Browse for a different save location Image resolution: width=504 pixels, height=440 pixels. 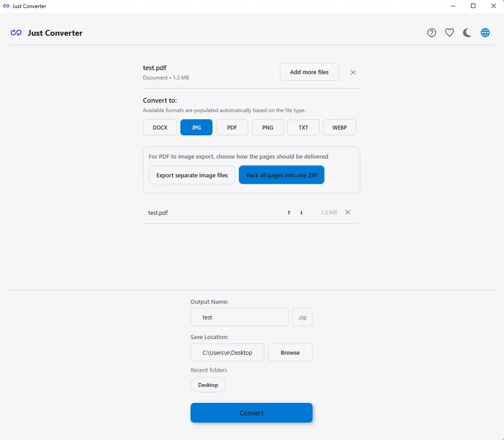(290, 352)
